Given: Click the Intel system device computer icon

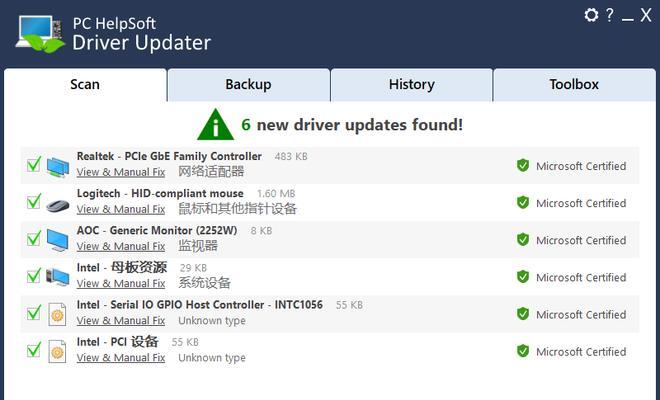Looking at the screenshot, I should pyautogui.click(x=58, y=277).
